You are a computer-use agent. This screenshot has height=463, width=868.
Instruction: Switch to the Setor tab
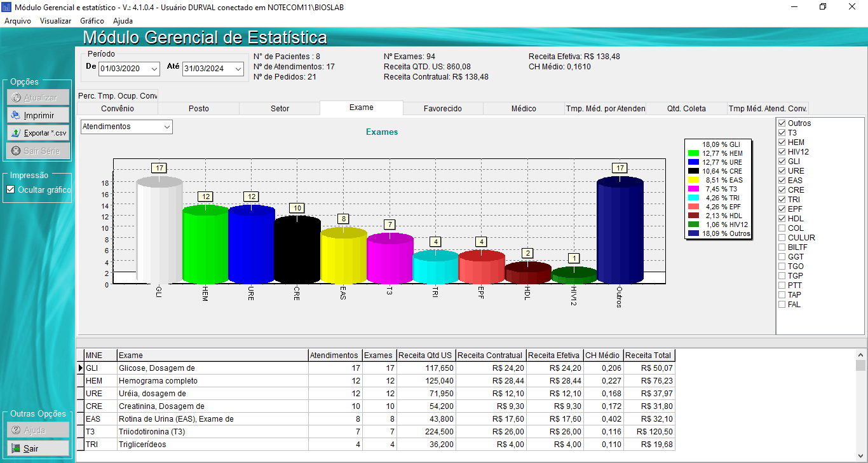[x=280, y=109]
